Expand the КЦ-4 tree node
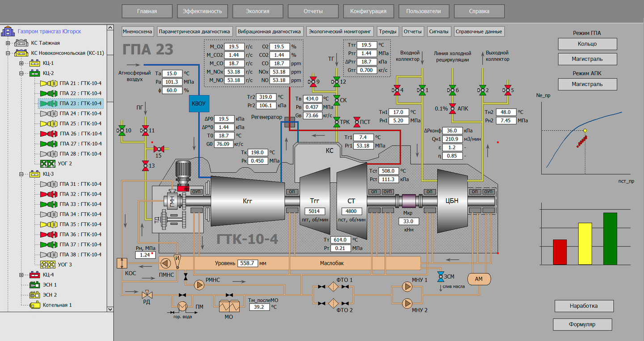 (x=21, y=275)
